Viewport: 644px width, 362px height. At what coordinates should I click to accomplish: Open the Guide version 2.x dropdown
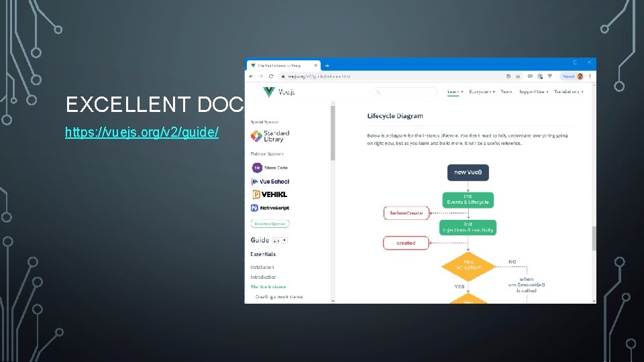click(x=280, y=241)
